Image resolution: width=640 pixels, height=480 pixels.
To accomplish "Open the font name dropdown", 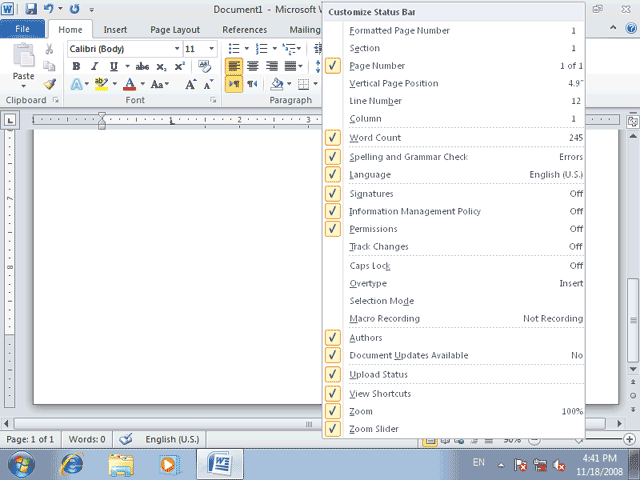I will coord(177,49).
